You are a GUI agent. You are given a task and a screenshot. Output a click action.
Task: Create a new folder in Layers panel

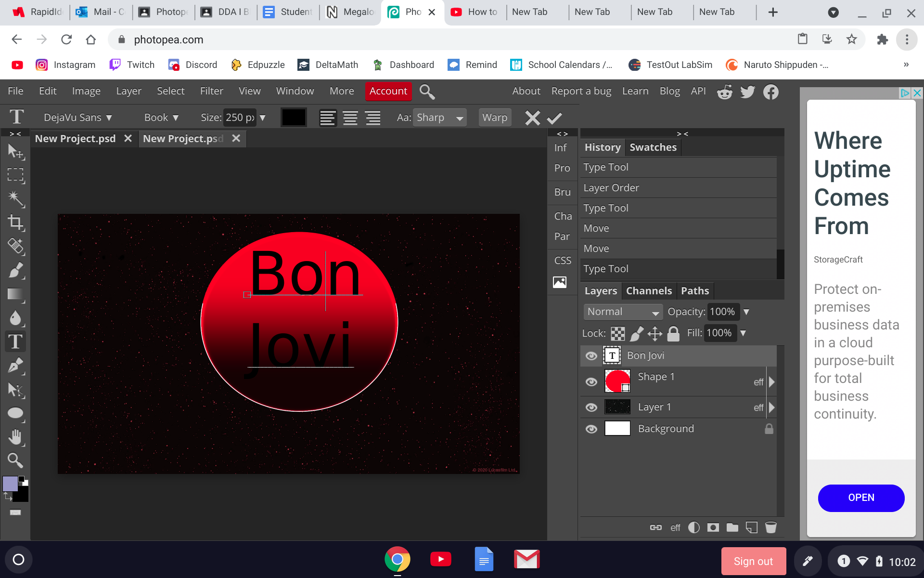point(732,527)
